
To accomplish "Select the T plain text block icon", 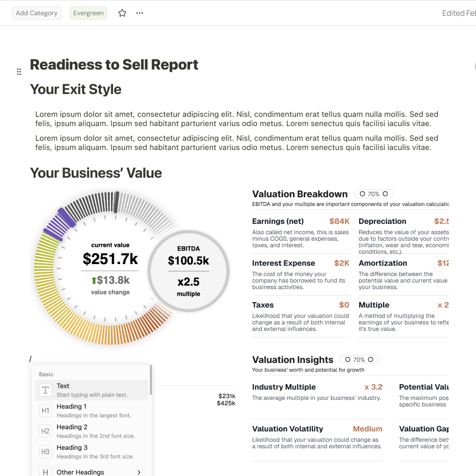I will point(46,389).
